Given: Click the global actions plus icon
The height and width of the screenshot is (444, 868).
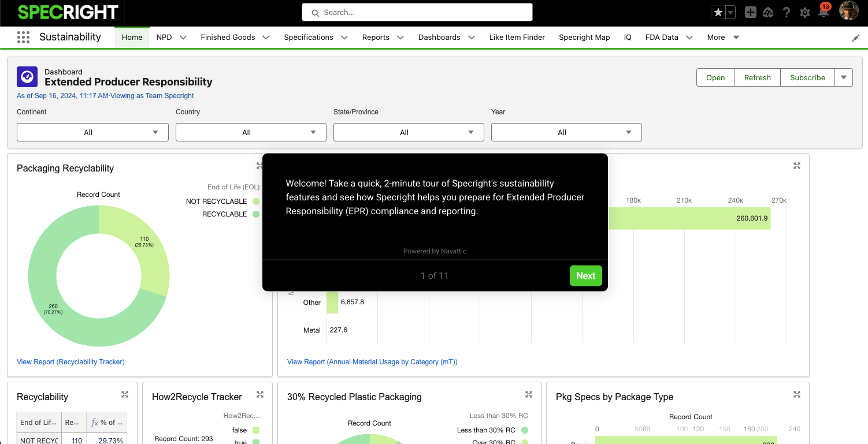Looking at the screenshot, I should pyautogui.click(x=750, y=12).
